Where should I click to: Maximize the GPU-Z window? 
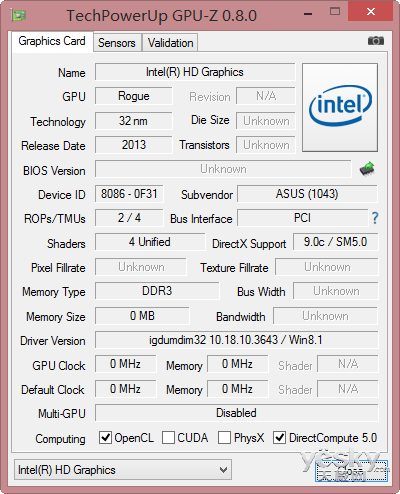pos(335,12)
